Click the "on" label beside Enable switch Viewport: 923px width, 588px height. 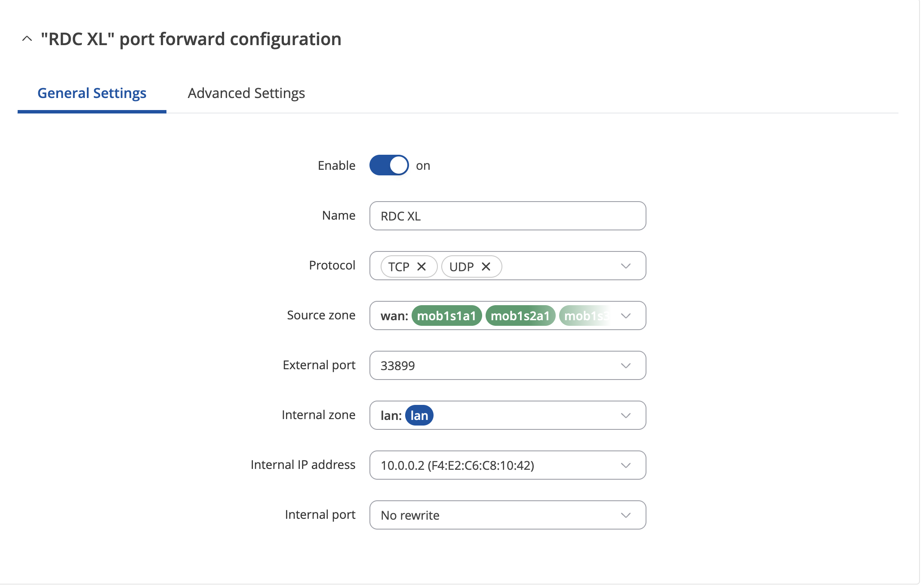pyautogui.click(x=423, y=166)
